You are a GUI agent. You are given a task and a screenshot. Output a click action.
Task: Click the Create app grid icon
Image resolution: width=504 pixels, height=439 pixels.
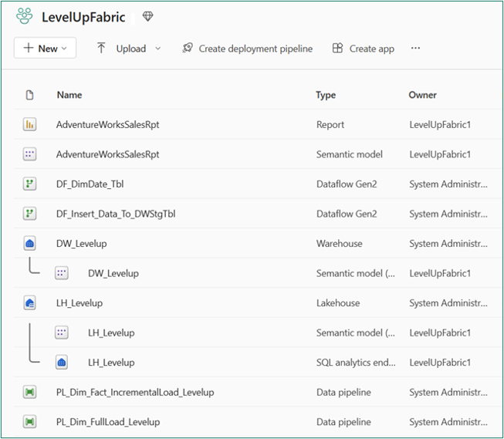pos(337,48)
